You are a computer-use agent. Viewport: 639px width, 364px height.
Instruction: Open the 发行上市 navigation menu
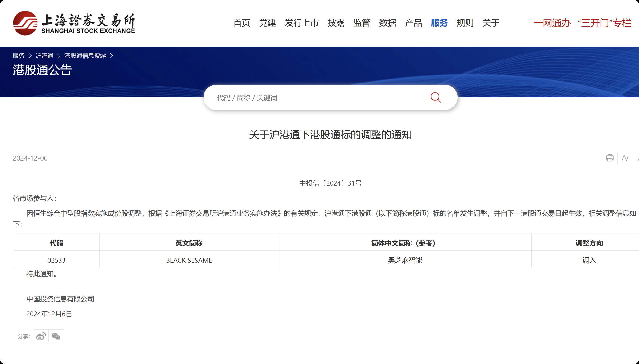click(x=302, y=23)
